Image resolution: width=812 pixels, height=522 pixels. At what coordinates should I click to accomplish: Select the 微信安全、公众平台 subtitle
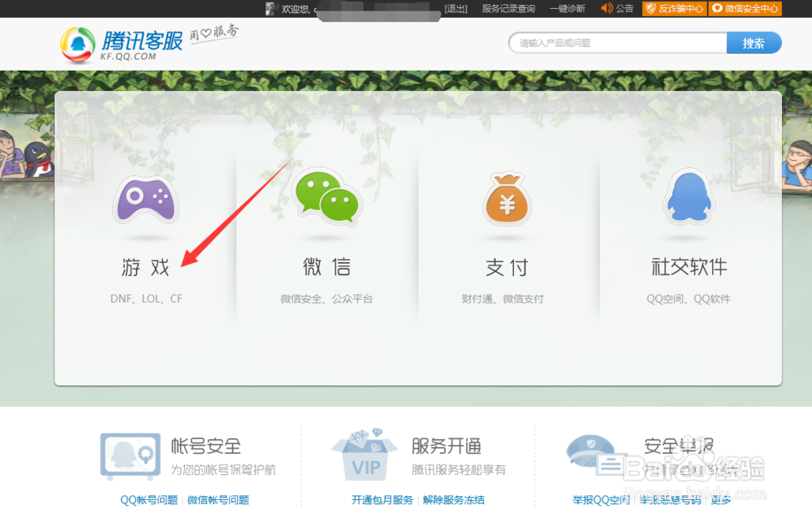[326, 299]
